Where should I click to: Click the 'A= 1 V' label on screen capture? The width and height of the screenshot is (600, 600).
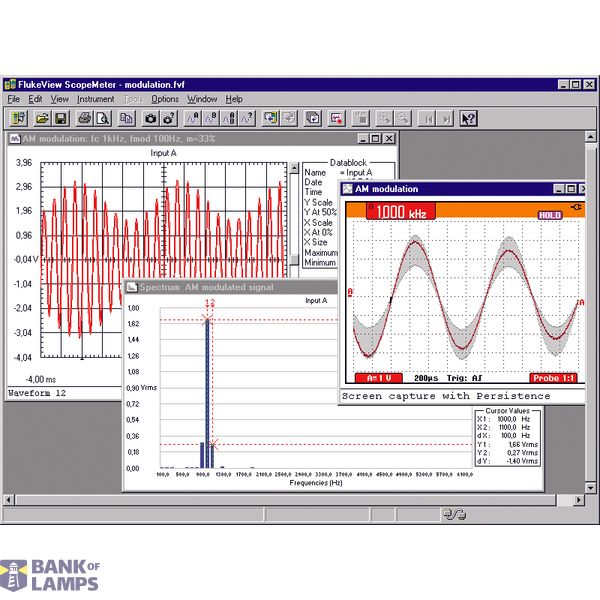[x=378, y=378]
